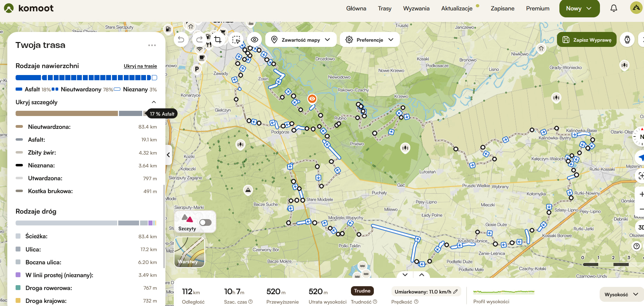Show info for Szac. czas
The image size is (644, 306).
(x=250, y=302)
